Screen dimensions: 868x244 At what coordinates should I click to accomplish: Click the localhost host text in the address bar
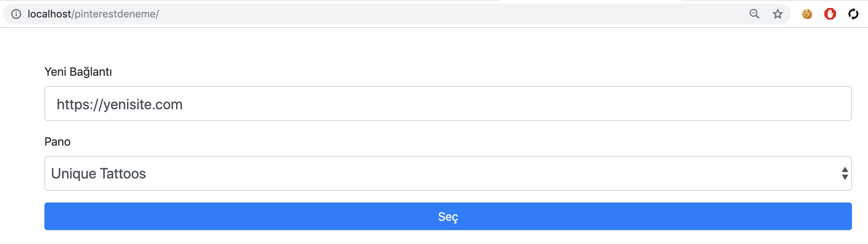pos(49,14)
